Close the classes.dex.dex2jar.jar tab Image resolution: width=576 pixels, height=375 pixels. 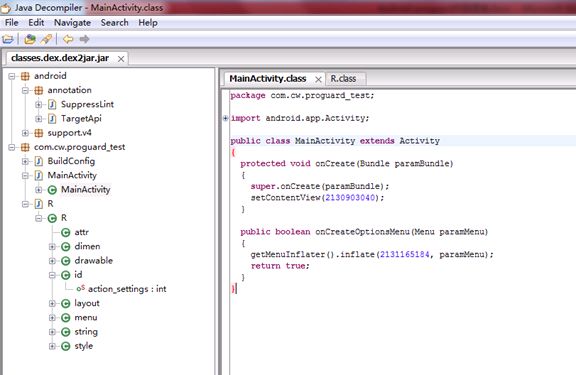tap(121, 59)
